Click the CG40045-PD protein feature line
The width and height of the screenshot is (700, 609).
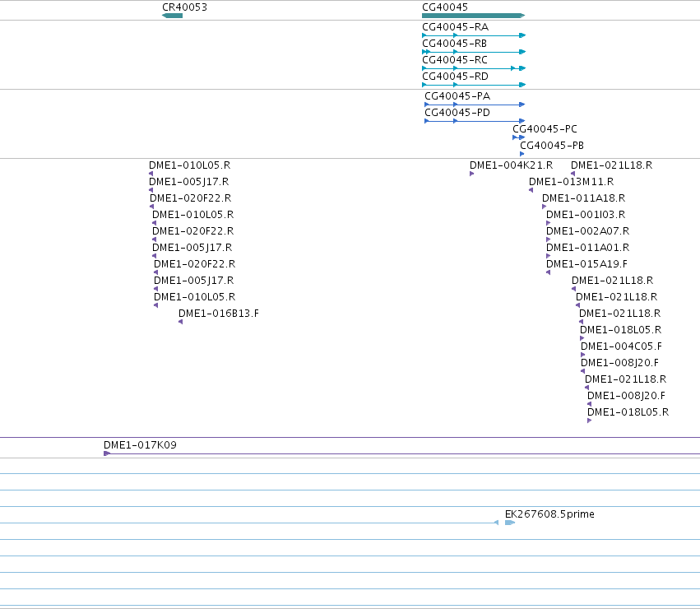click(475, 121)
